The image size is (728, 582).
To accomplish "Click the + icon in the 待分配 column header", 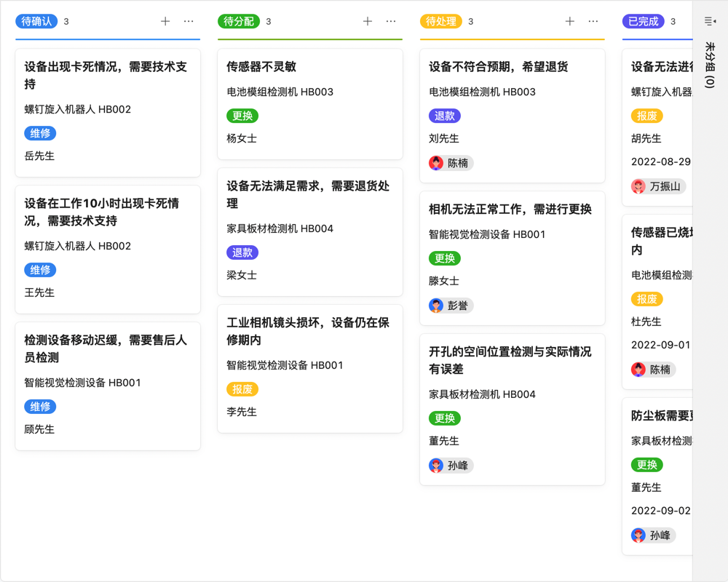I will 368,21.
